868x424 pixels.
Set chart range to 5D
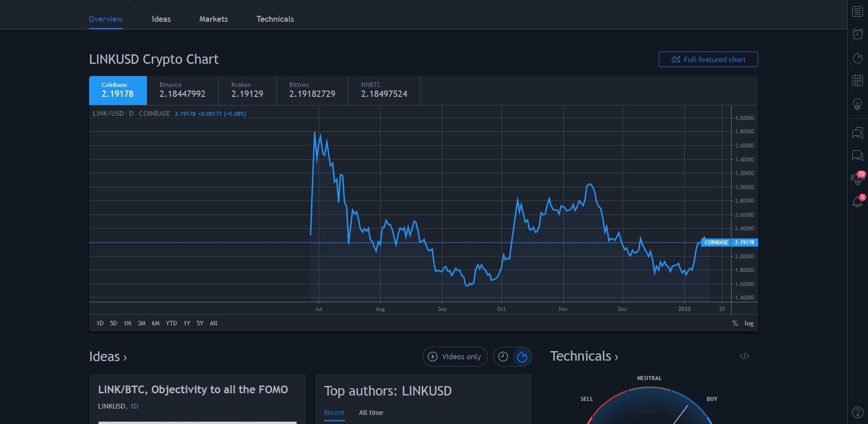[113, 323]
